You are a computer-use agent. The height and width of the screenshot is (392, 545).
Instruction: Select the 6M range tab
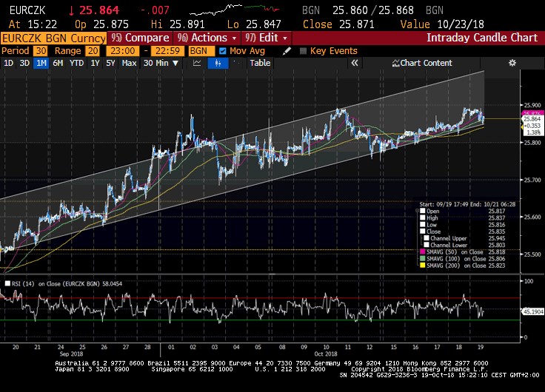(57, 63)
